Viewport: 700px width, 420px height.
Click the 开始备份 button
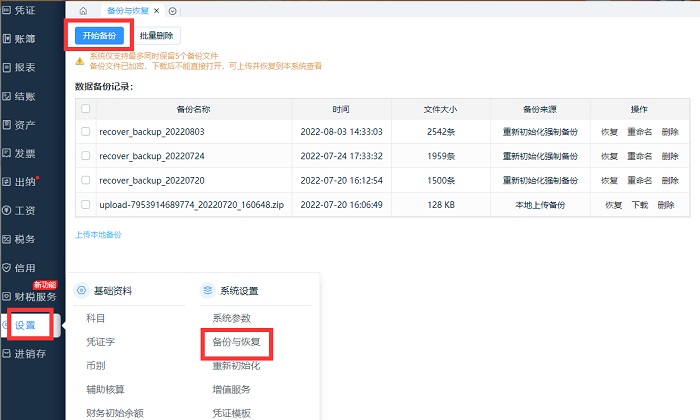pyautogui.click(x=98, y=34)
